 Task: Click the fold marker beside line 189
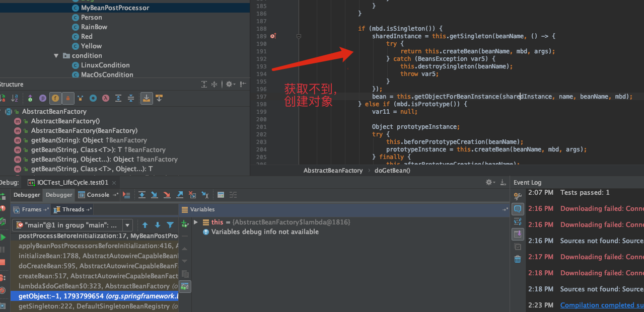point(299,36)
